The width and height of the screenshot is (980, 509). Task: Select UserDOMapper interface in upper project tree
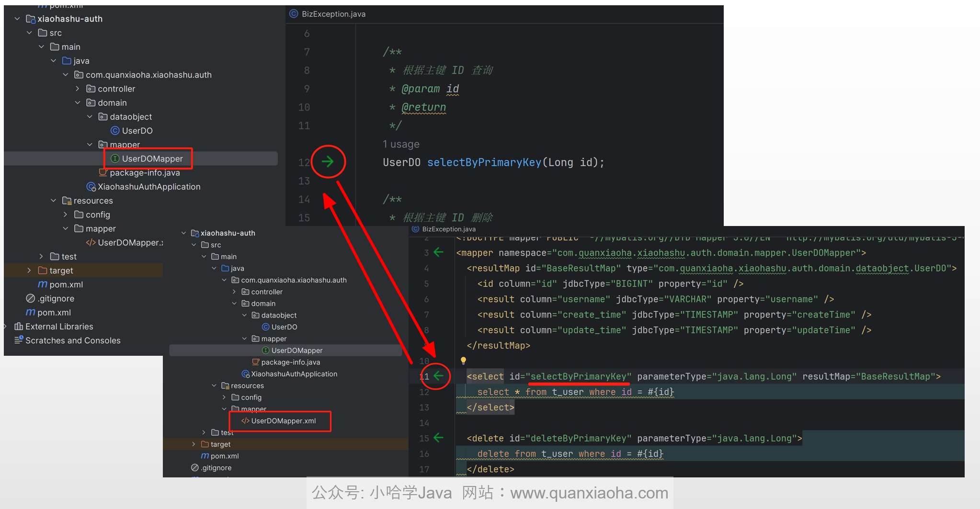click(x=152, y=158)
